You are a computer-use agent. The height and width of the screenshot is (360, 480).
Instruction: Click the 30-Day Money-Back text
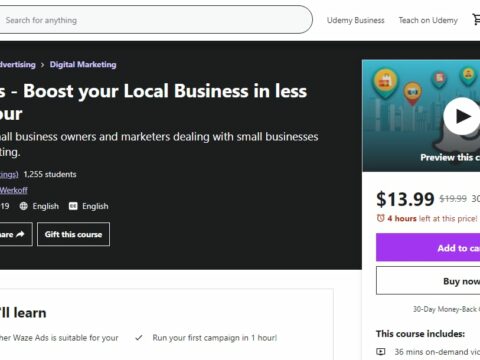coord(446,309)
